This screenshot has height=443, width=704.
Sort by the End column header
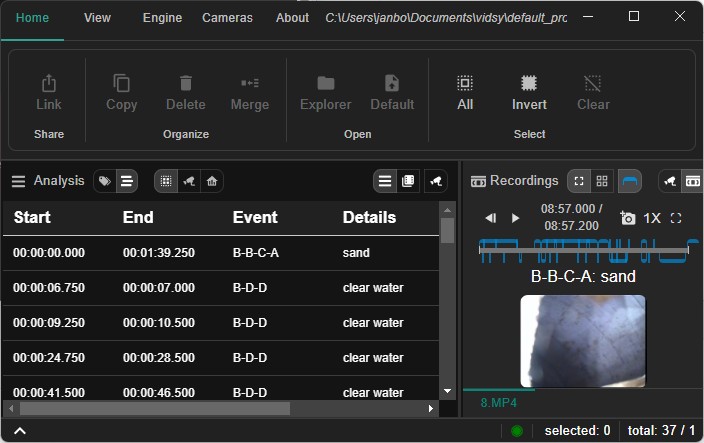[138, 217]
